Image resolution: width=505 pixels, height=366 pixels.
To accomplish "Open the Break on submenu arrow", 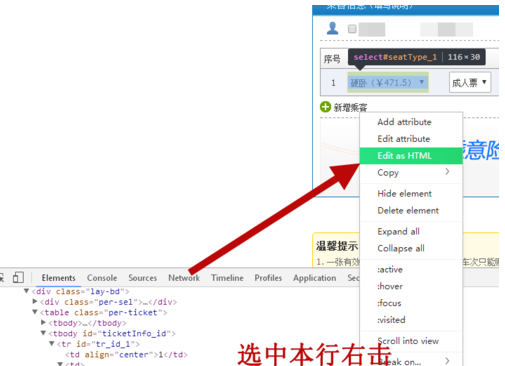I will click(447, 361).
